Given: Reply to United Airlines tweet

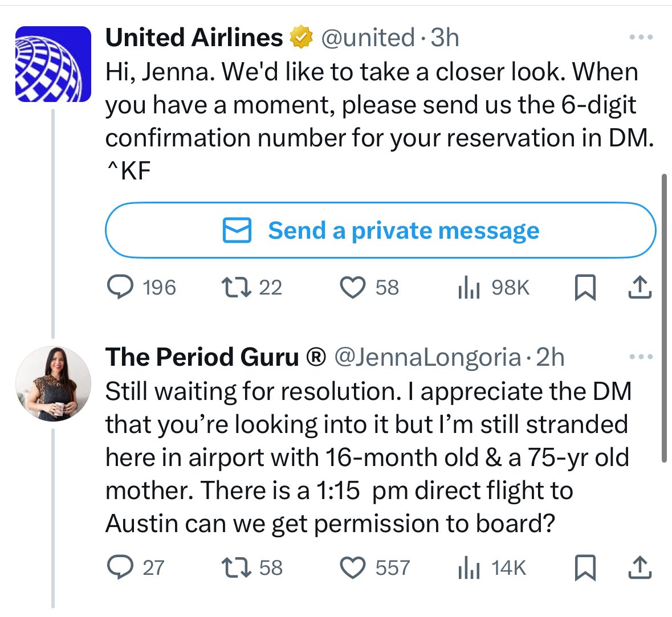Looking at the screenshot, I should tap(120, 287).
